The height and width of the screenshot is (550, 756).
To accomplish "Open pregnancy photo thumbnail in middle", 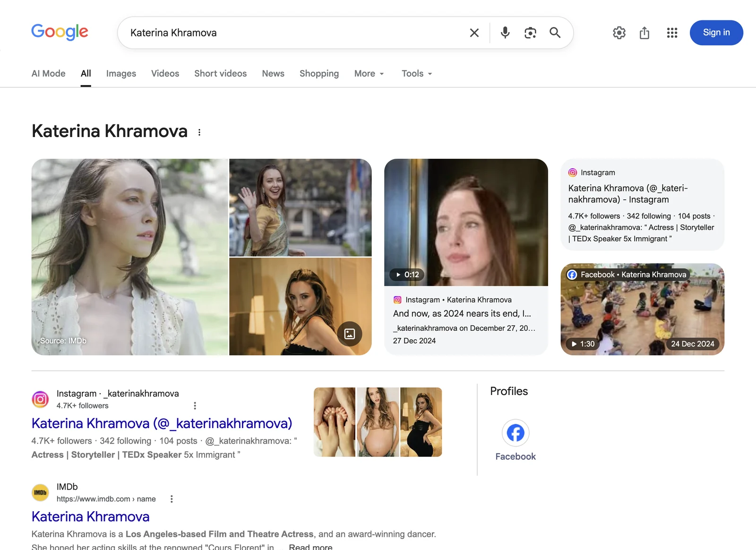I will click(378, 422).
